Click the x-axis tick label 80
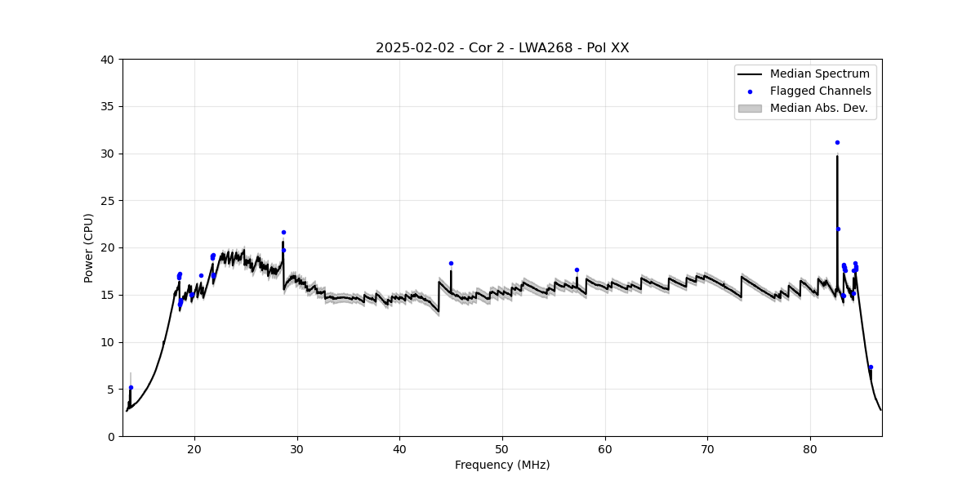This screenshot has height=490, width=980. coord(810,448)
